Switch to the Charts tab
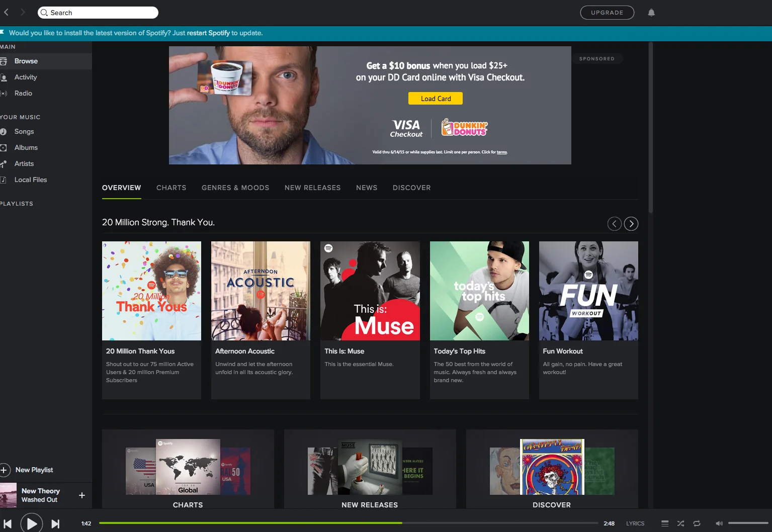Image resolution: width=772 pixels, height=532 pixels. [x=171, y=188]
